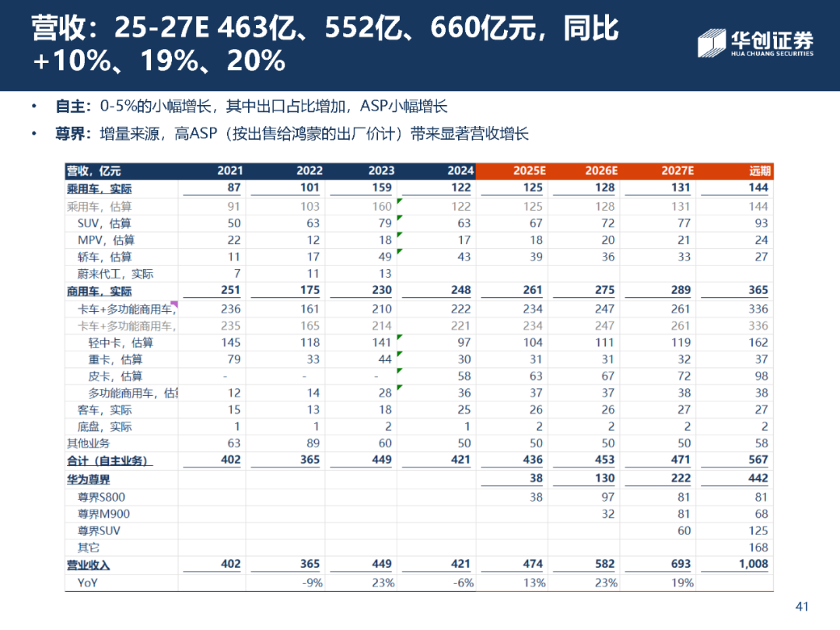The width and height of the screenshot is (840, 630).
Task: Click the row label 底盘，实际
Action: 104,426
